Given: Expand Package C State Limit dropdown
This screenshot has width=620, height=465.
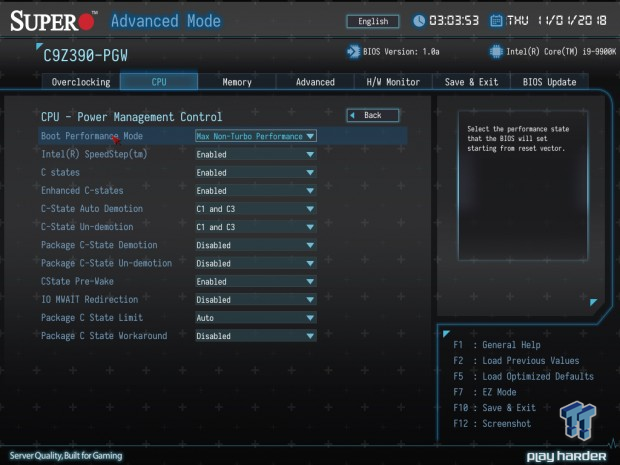Looking at the screenshot, I should (256, 318).
